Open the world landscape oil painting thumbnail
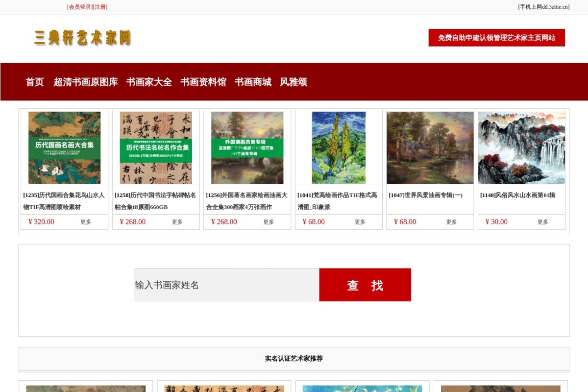This screenshot has height=392, width=588. [x=430, y=147]
